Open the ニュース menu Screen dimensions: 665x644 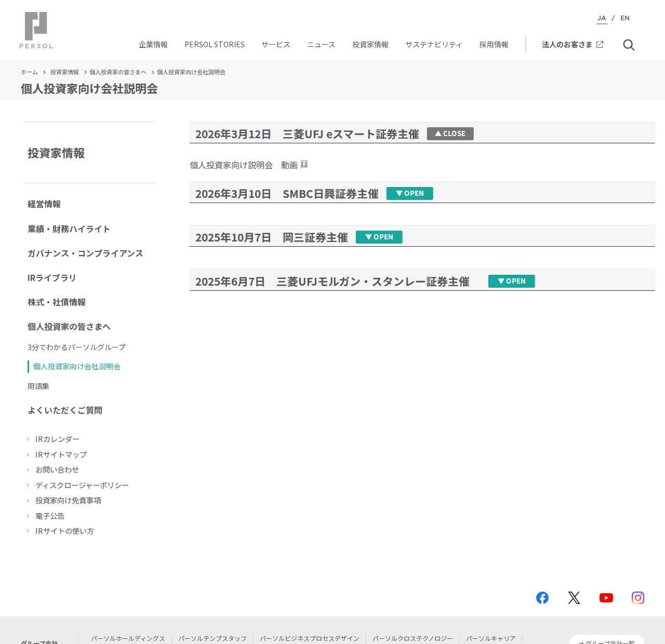pos(321,45)
